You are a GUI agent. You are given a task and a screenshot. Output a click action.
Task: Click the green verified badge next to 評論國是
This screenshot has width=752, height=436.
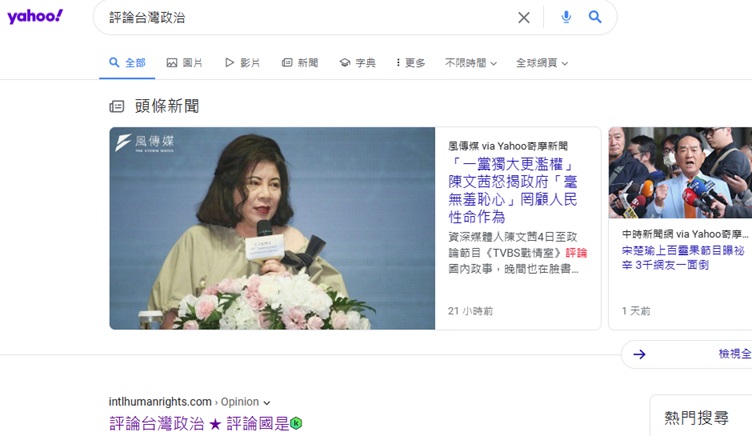point(296,424)
